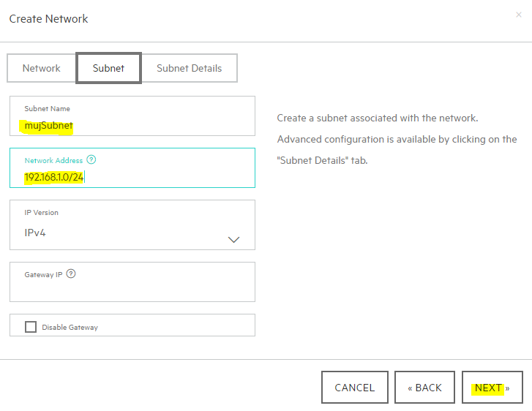
Task: Click the Network Address label text
Action: coord(53,160)
